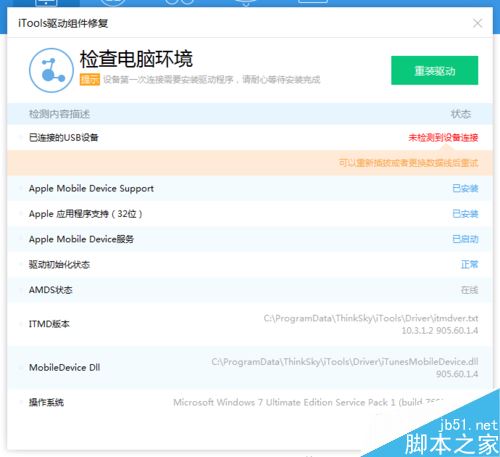Click the 检测内容描述 column header
Image resolution: width=500 pixels, height=457 pixels.
(59, 114)
